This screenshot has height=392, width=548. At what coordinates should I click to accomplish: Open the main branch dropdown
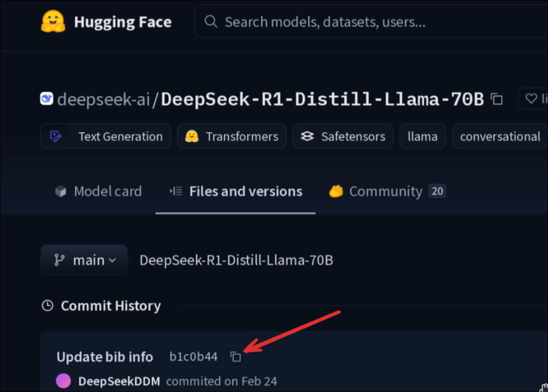click(84, 260)
